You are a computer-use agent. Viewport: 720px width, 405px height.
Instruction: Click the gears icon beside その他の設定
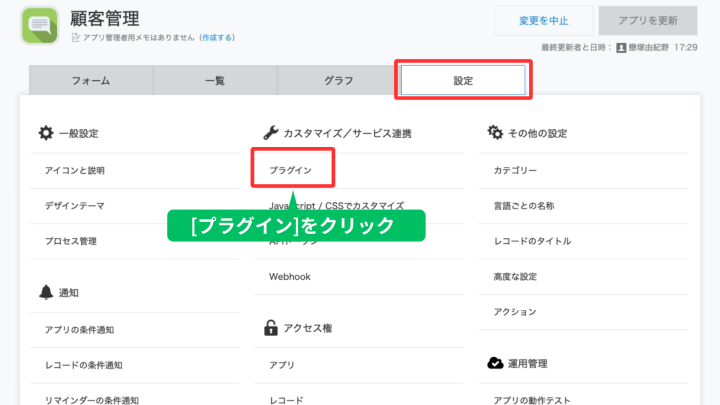coord(494,133)
